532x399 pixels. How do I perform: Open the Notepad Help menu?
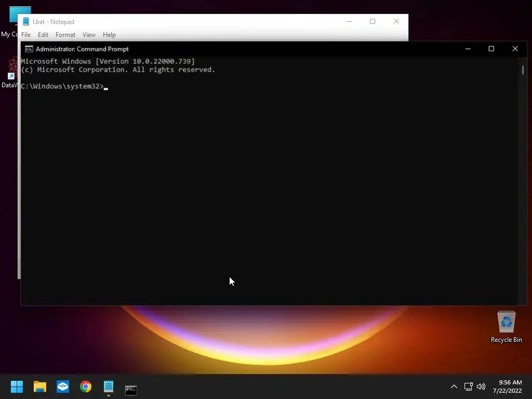point(109,35)
